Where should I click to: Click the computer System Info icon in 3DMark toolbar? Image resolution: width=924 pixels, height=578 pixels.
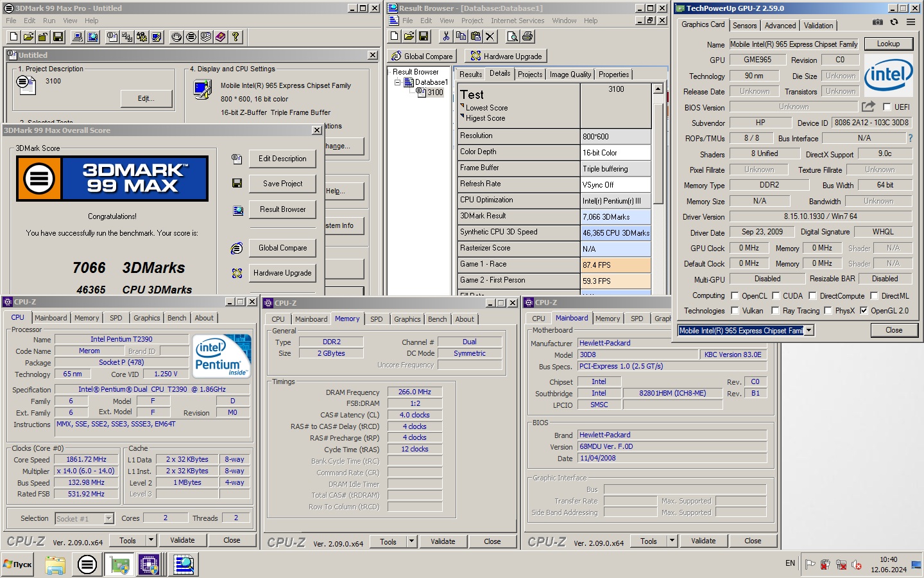point(78,37)
